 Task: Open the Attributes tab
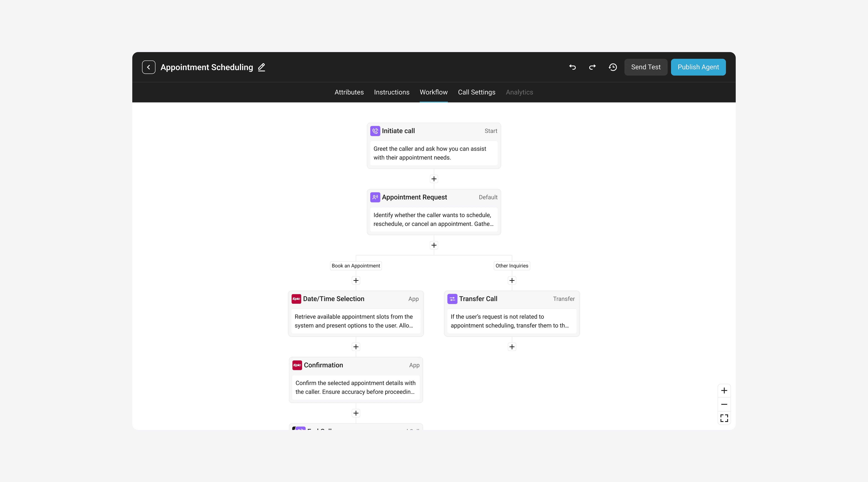coord(349,92)
